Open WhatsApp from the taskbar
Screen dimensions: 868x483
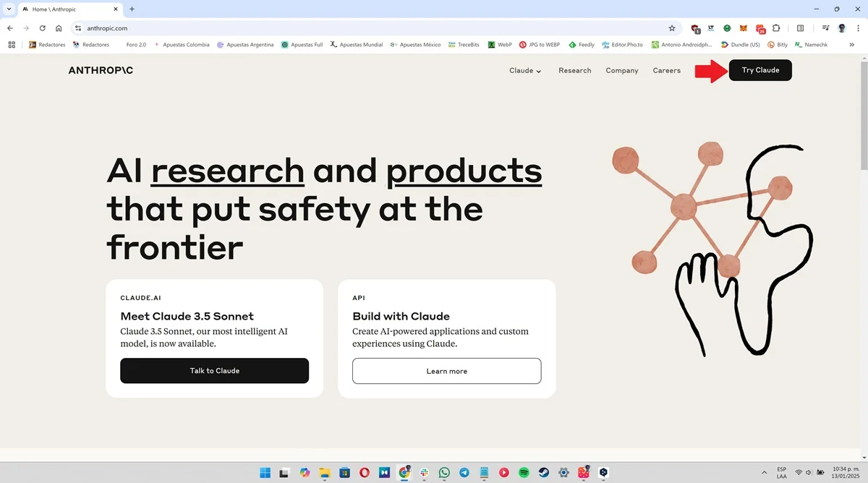click(x=444, y=472)
